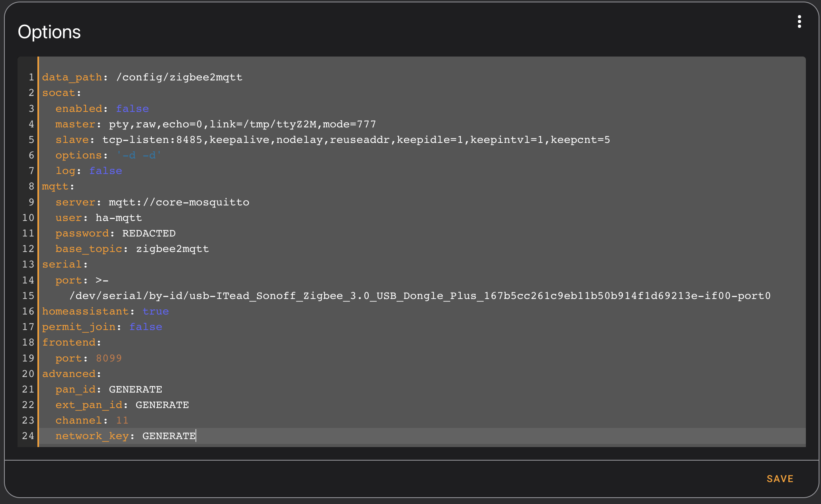Click the pan_id GENERATE value
The image size is (821, 504).
click(x=135, y=389)
